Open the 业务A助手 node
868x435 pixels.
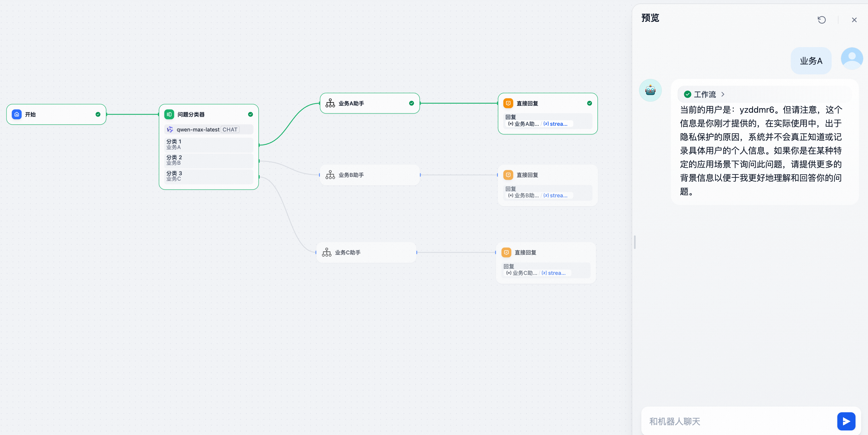pos(370,103)
